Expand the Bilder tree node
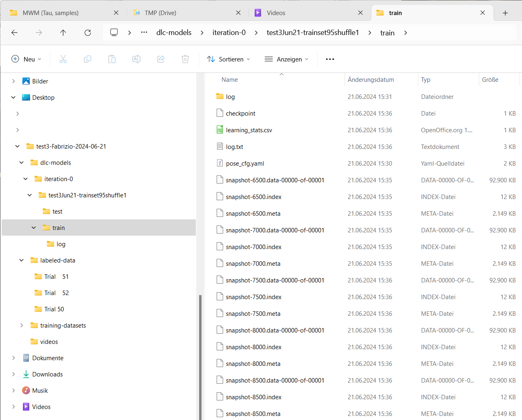Screen dimensions: 522x420 pos(13,81)
